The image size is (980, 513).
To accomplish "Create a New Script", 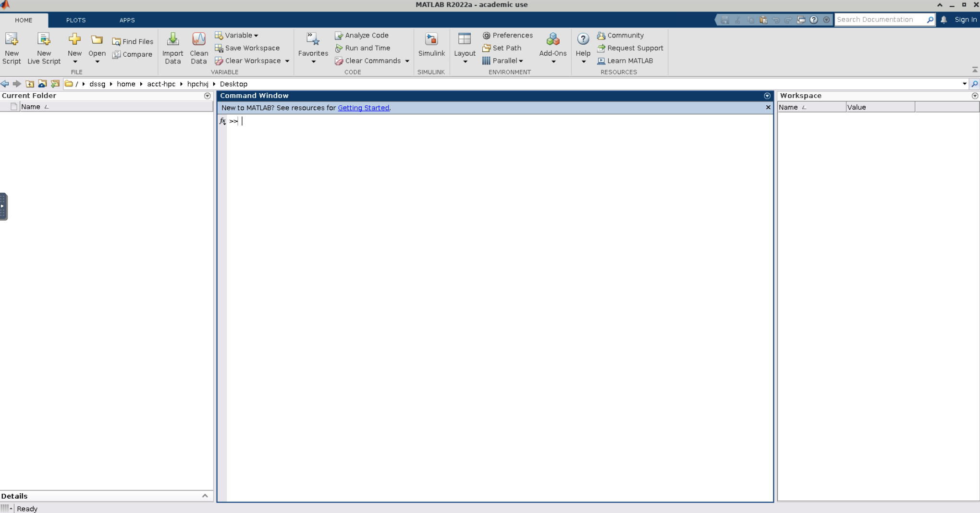I will point(12,48).
